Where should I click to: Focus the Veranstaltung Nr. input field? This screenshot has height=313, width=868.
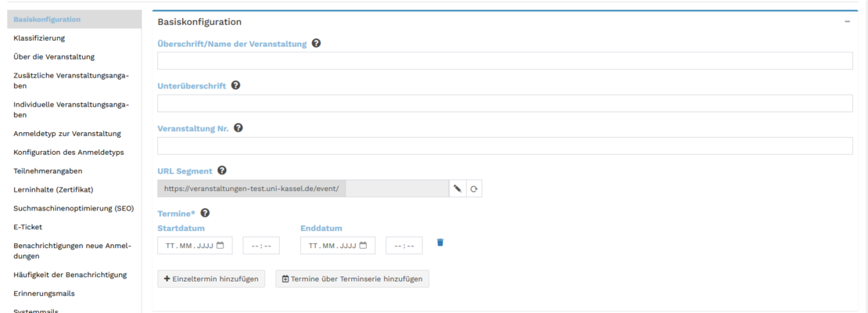pyautogui.click(x=505, y=146)
